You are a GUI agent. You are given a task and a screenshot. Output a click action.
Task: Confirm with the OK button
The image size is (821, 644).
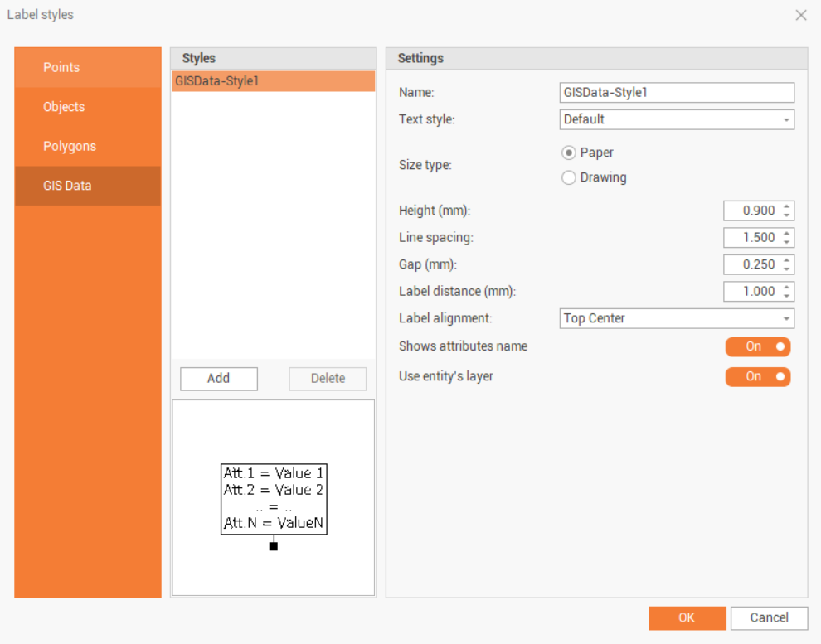tap(687, 617)
